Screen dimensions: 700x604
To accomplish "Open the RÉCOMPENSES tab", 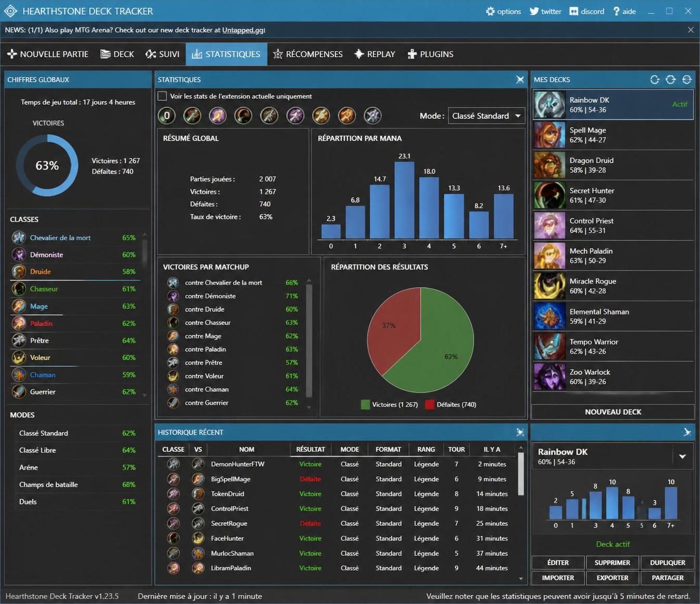I will (x=308, y=54).
